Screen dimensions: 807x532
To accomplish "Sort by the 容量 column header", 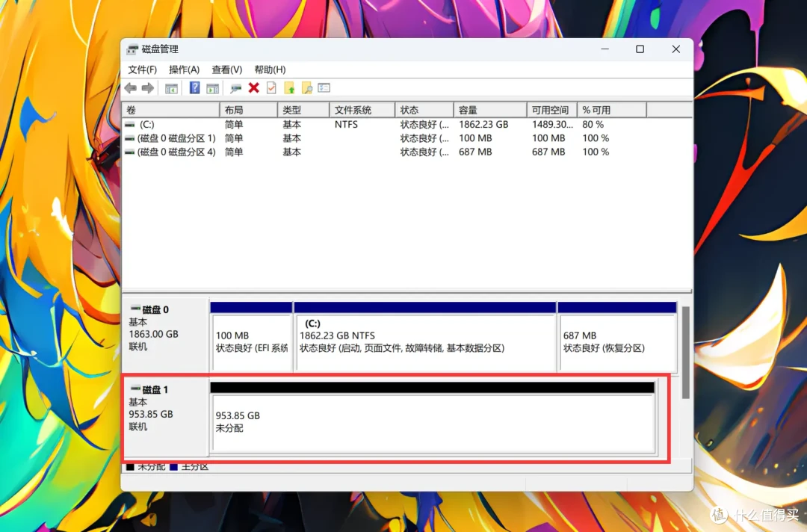I will [x=490, y=110].
